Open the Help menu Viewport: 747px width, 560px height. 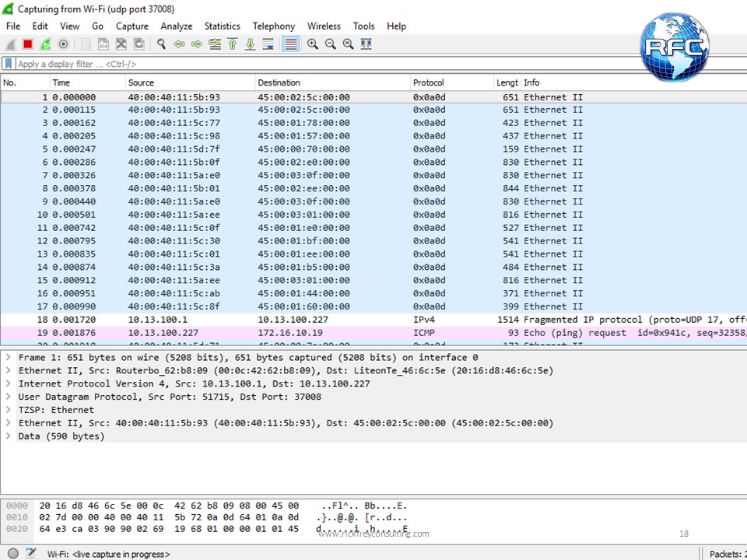coord(396,26)
